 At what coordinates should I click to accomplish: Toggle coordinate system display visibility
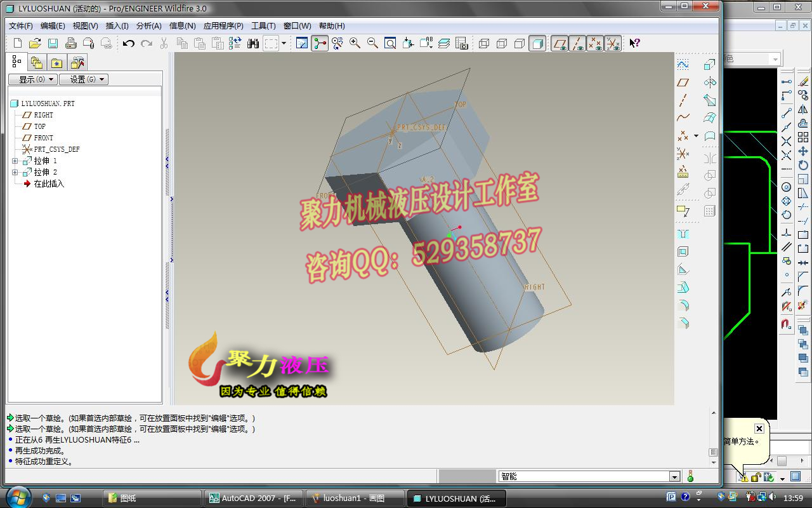(612, 43)
